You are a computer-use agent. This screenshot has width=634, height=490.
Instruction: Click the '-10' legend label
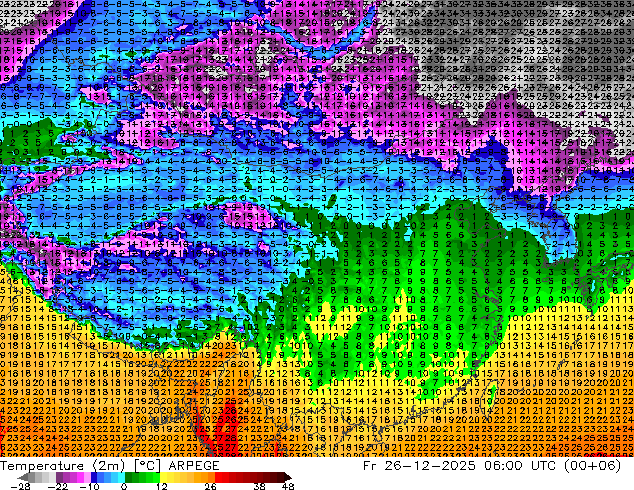89,486
